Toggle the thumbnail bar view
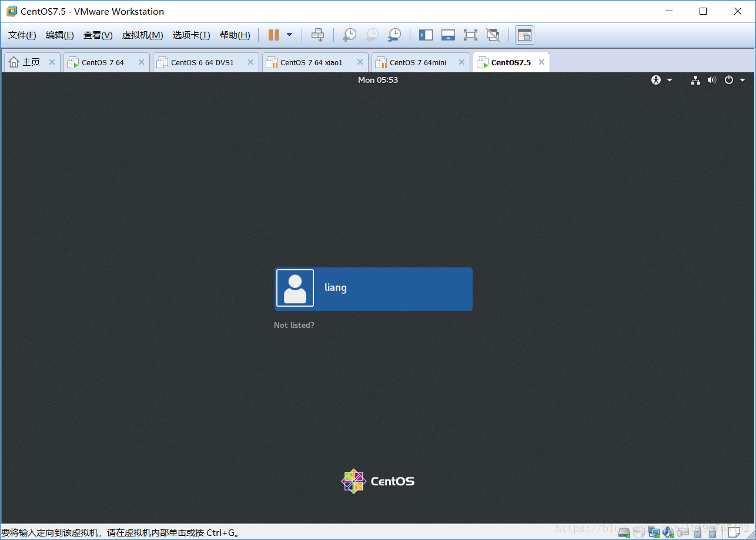The height and width of the screenshot is (540, 756). click(x=448, y=35)
